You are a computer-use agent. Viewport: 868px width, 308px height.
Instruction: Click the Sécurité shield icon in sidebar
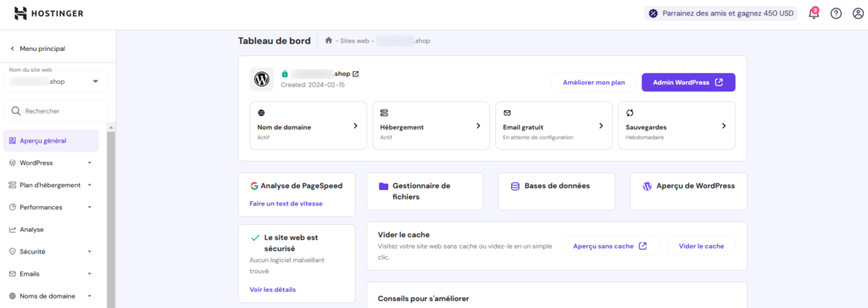12,251
